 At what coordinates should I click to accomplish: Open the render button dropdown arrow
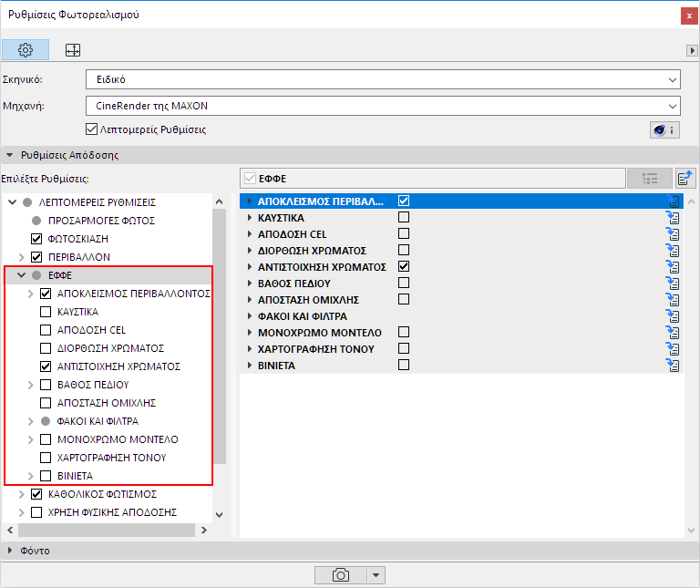[376, 575]
